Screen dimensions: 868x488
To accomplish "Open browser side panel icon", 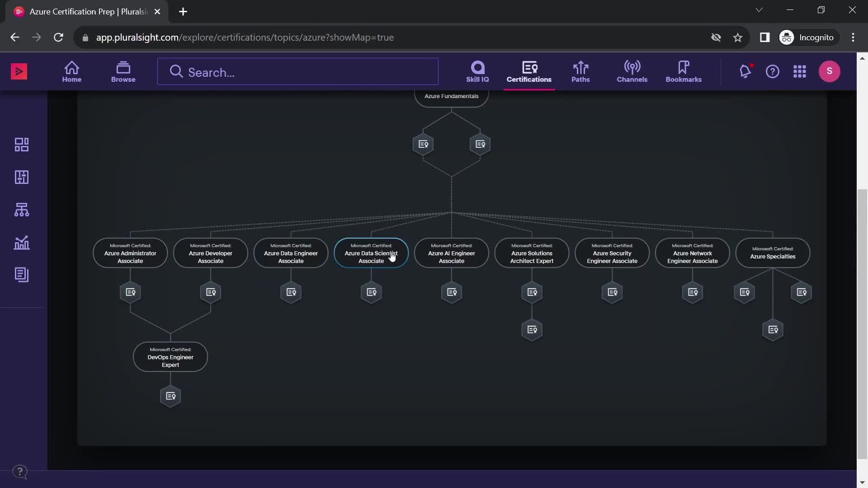I will click(x=764, y=38).
